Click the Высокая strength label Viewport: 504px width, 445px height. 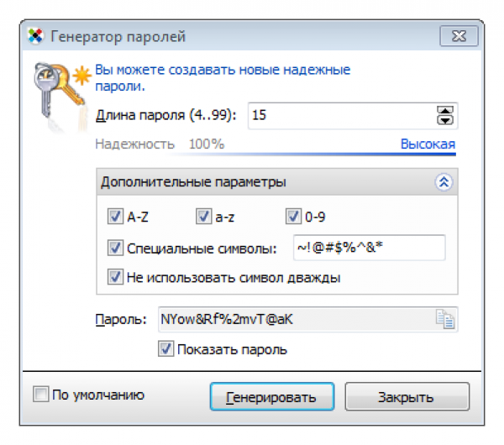click(428, 144)
